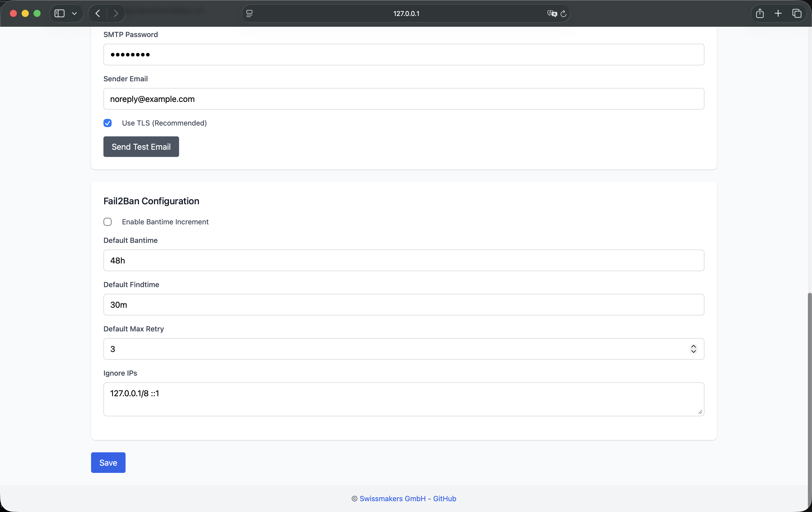Click the back navigation arrow
This screenshot has width=812, height=512.
[97, 13]
